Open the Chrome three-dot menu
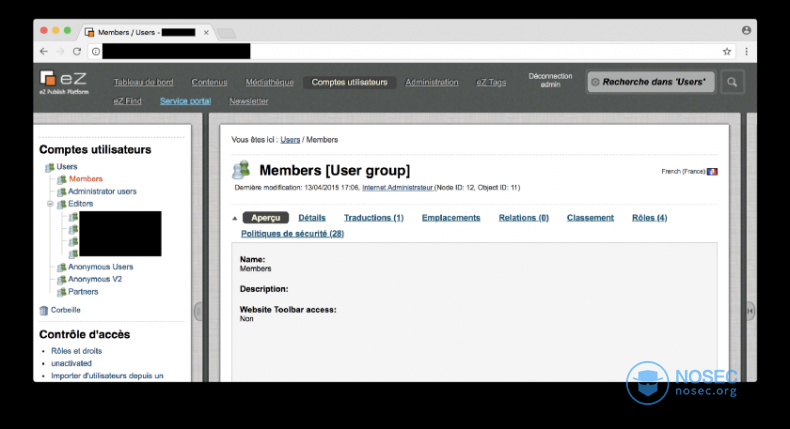The width and height of the screenshot is (790, 429). tap(747, 51)
